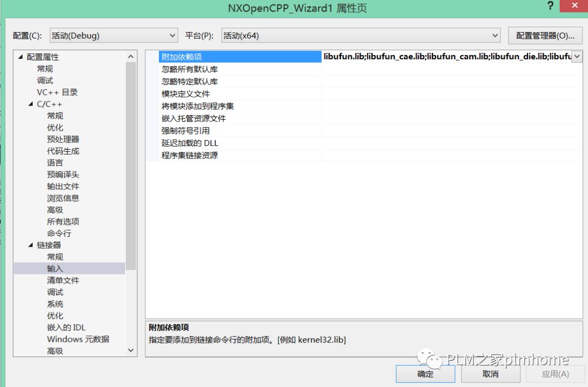The image size is (588, 387).
Task: Select the 忽略所有默认库 property
Action: tap(189, 69)
